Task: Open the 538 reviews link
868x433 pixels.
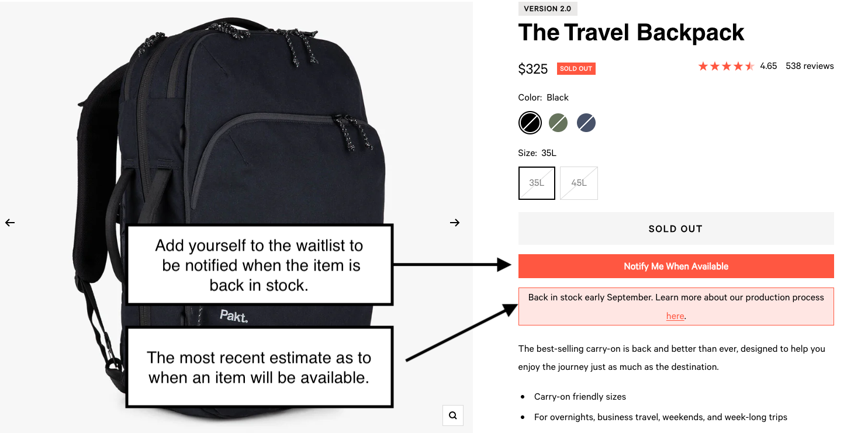Action: [x=810, y=66]
